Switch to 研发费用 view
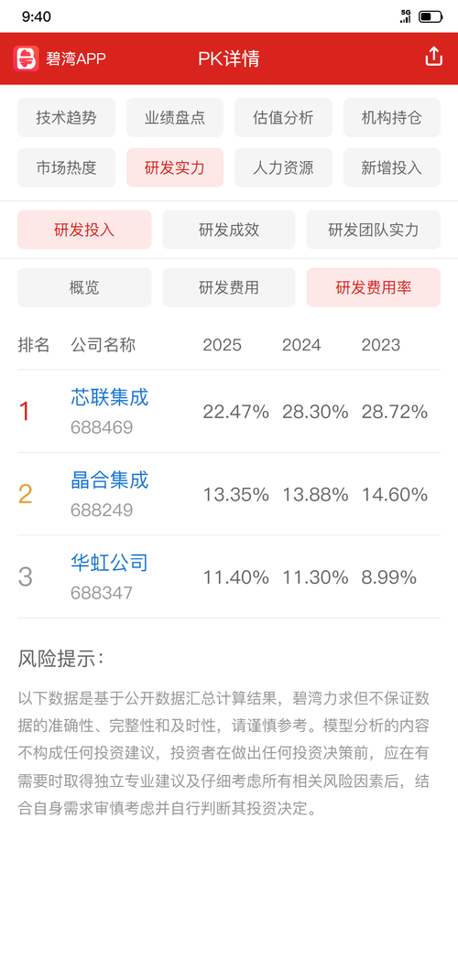 [x=229, y=287]
